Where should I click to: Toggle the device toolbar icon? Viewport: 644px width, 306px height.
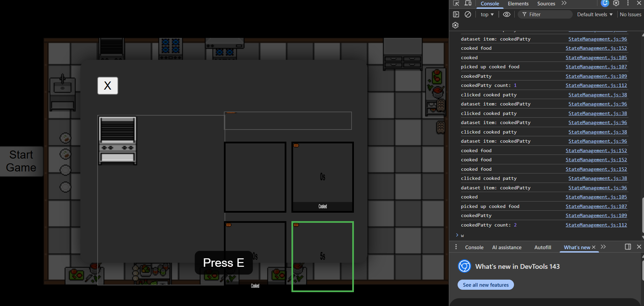coord(468,3)
